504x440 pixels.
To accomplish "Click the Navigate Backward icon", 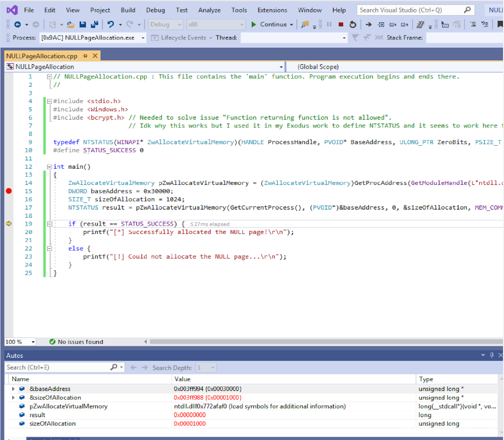I will tap(17, 24).
